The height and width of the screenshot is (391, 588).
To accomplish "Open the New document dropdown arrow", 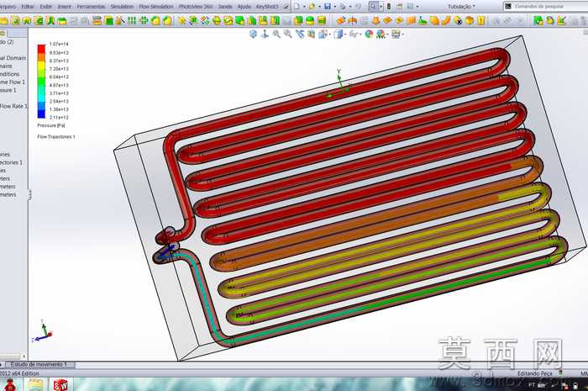I will [304, 7].
